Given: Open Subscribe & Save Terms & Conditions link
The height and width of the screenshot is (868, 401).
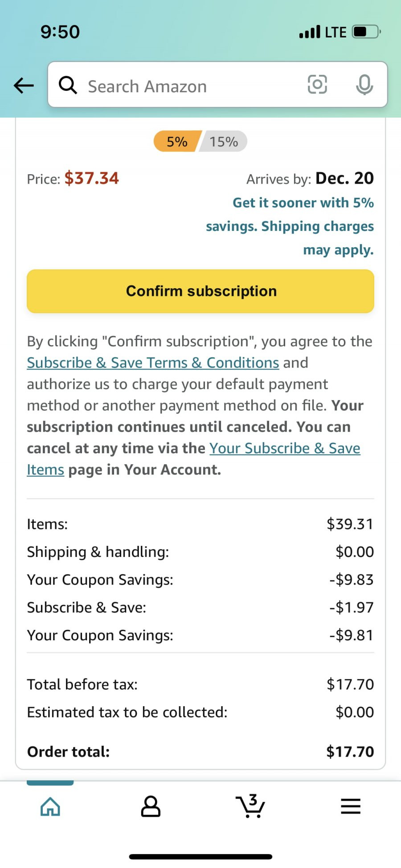Looking at the screenshot, I should 153,363.
